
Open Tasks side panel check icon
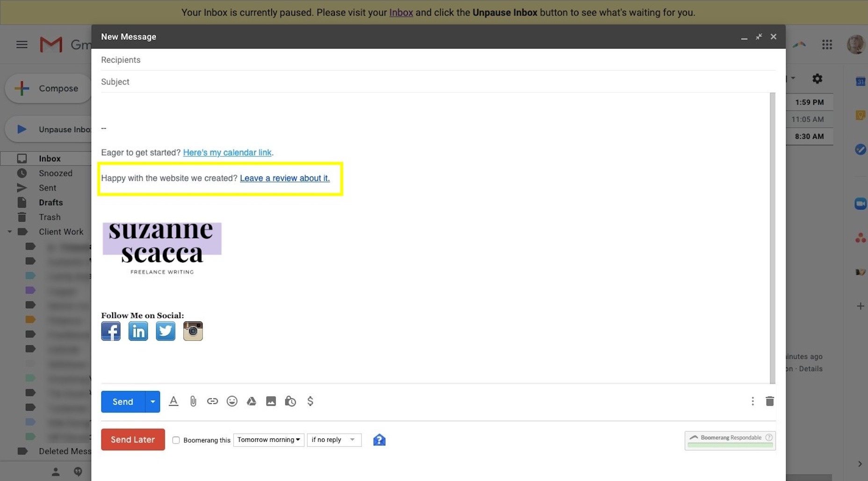[x=860, y=150]
